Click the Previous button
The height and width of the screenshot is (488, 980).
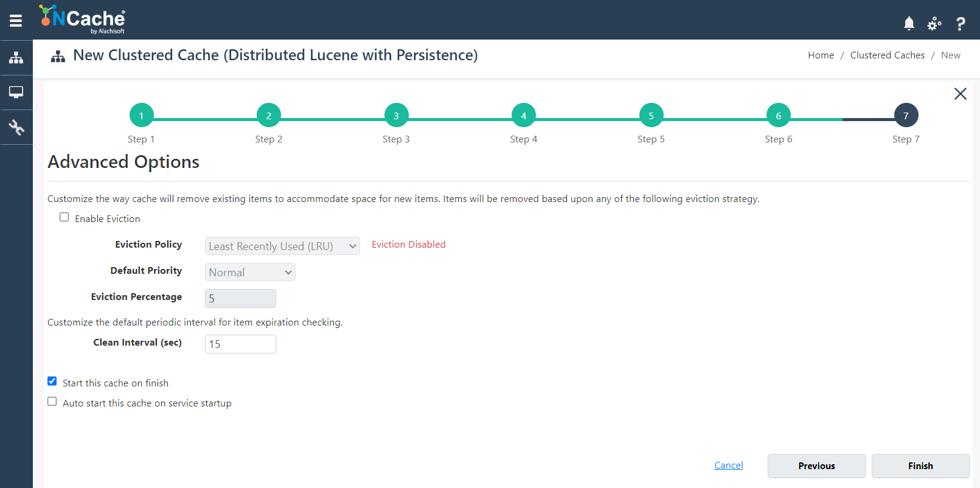tap(816, 466)
